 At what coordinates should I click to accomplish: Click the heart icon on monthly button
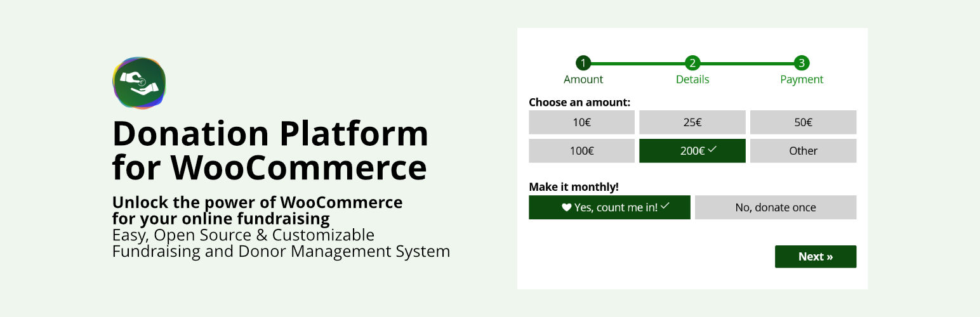pos(566,207)
